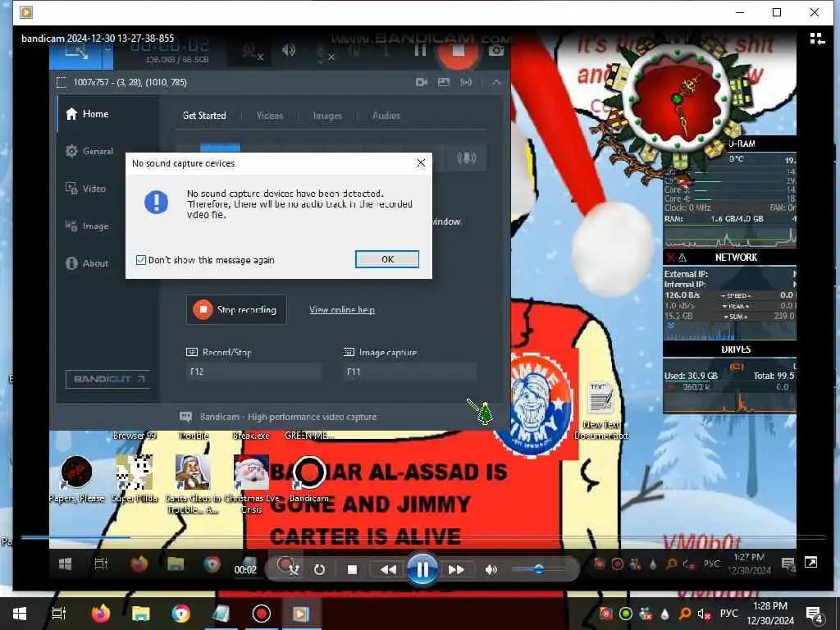Skip forward with the fast-forward button
The width and height of the screenshot is (840, 630).
coord(456,569)
